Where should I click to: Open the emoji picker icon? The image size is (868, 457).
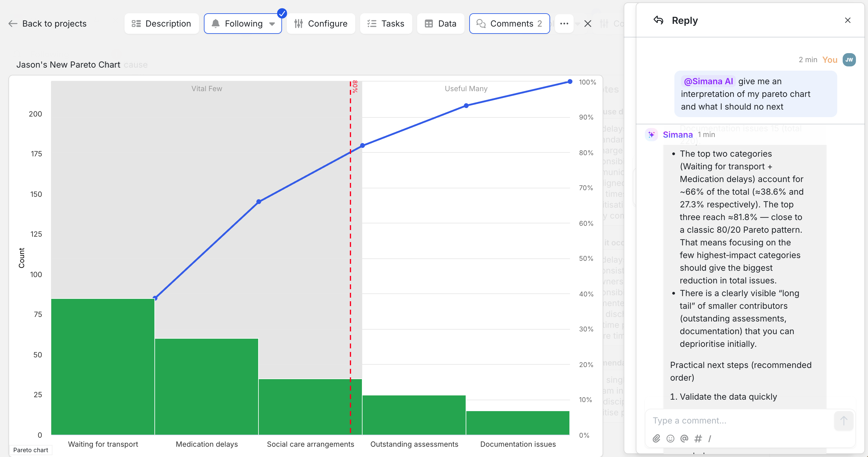coord(670,439)
